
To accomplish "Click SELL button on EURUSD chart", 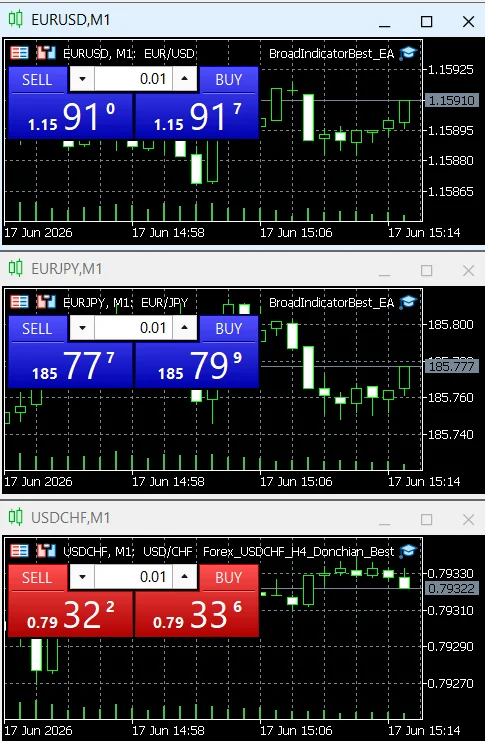I will tap(37, 80).
